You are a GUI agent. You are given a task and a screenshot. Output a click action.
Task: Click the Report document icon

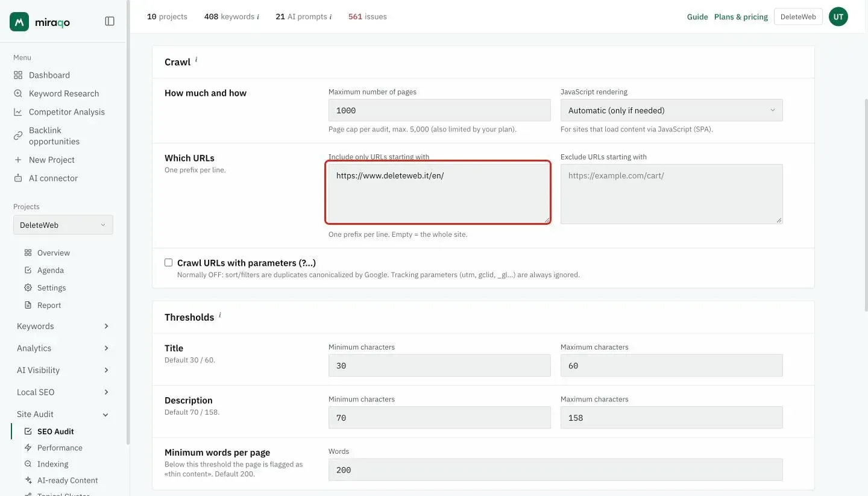tap(28, 305)
